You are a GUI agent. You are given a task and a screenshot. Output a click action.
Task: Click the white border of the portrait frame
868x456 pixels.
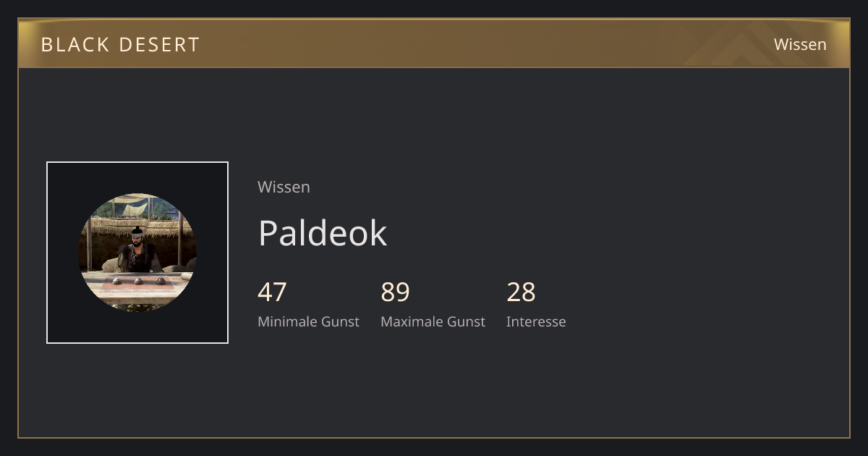[x=137, y=162]
